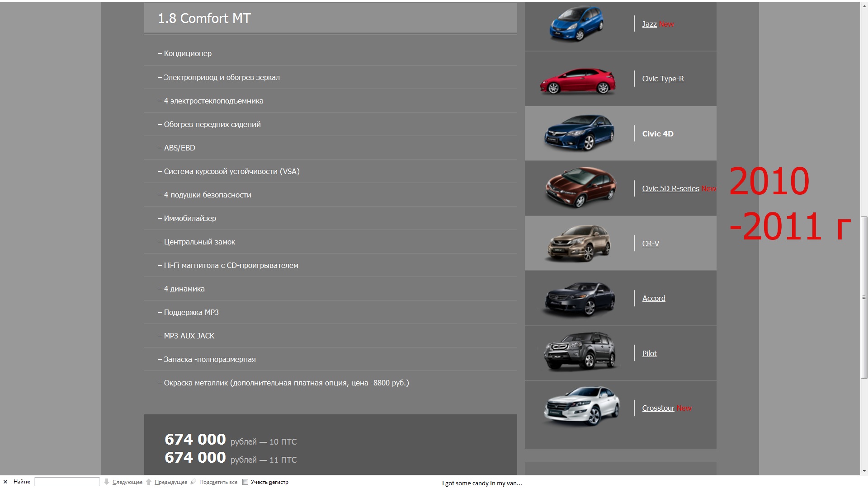Click the brown Civic 5D car thumbnail
Viewport: 868px width, 488px height.
point(580,187)
